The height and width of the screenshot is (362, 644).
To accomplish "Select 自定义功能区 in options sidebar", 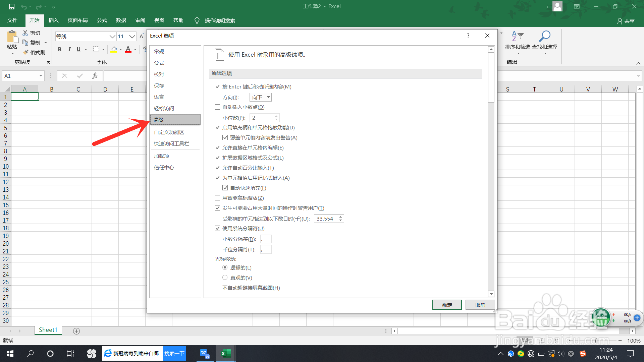I will 175,132.
